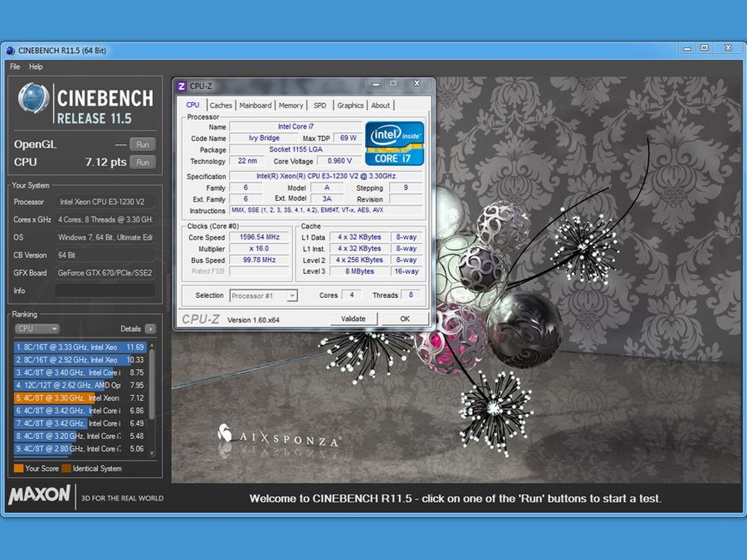
Task: Switch to the CPU tab in CPU-Z
Action: pyautogui.click(x=193, y=105)
